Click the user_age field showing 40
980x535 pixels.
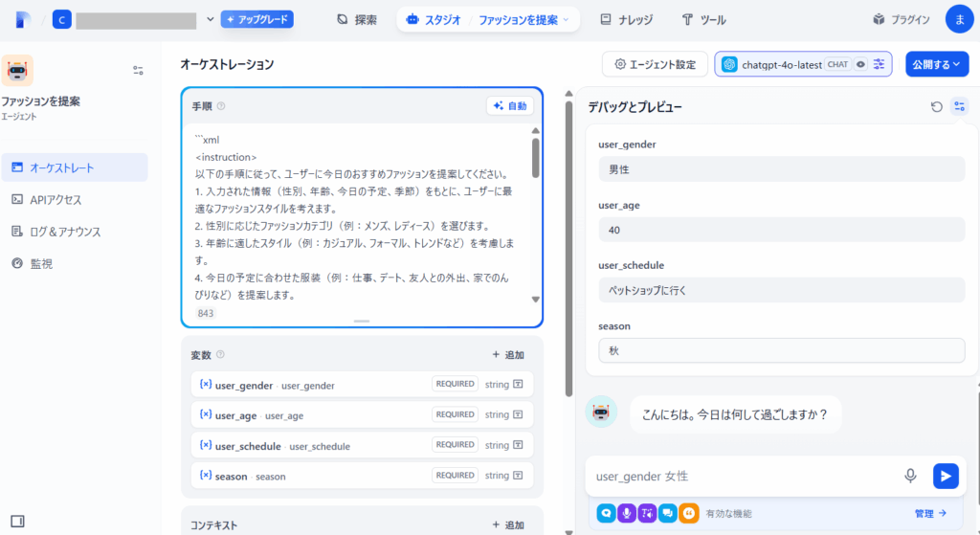[781, 230]
